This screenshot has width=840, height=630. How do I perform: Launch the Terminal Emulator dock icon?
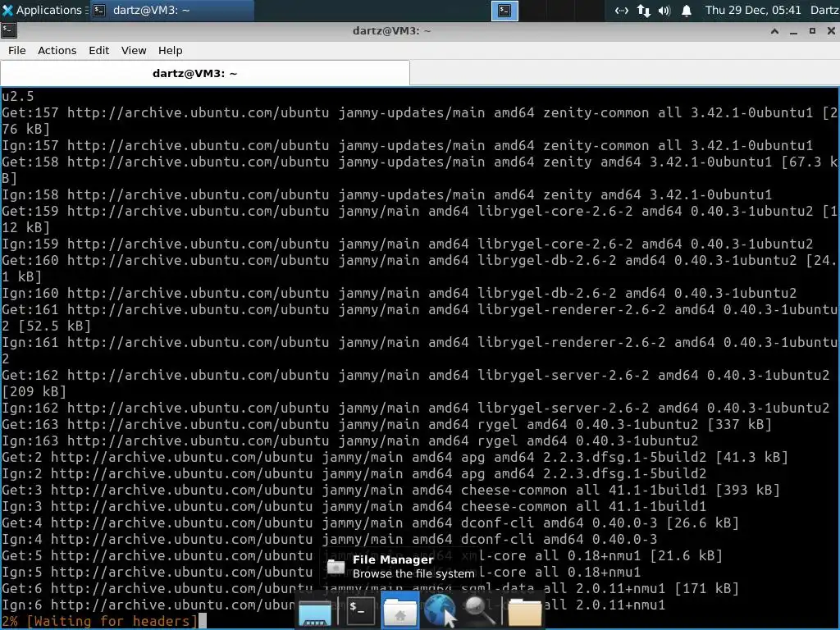(x=359, y=610)
